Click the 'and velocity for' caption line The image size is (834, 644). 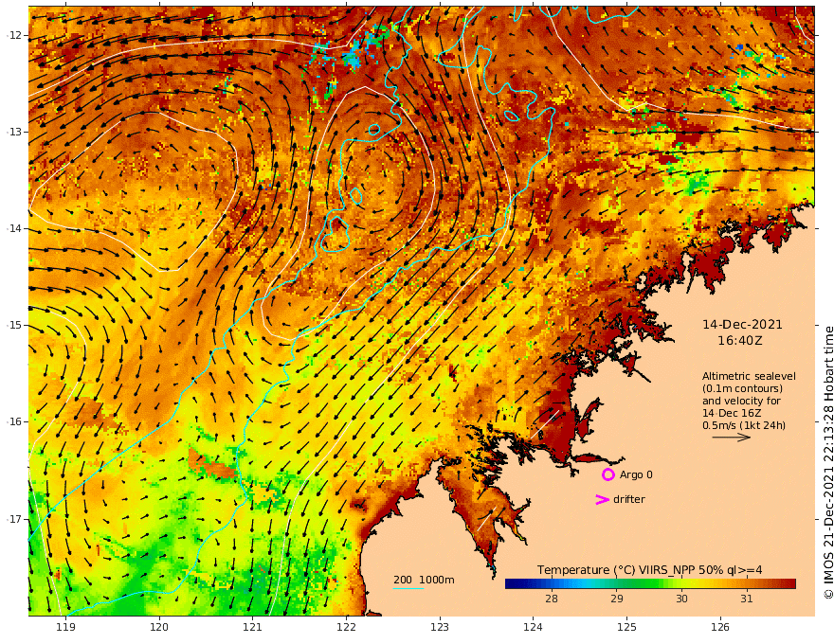tap(741, 402)
